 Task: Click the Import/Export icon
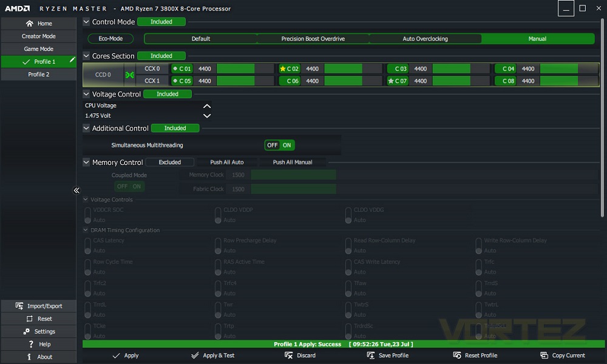point(19,306)
